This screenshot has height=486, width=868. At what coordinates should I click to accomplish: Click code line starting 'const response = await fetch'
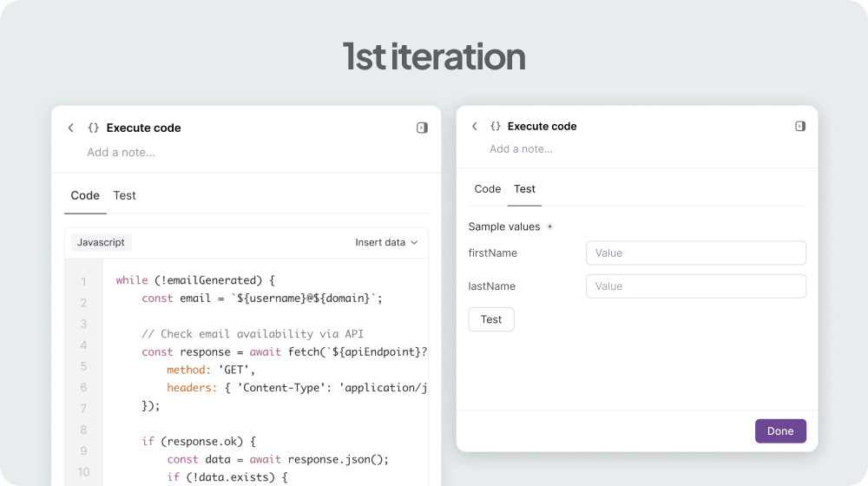(284, 352)
